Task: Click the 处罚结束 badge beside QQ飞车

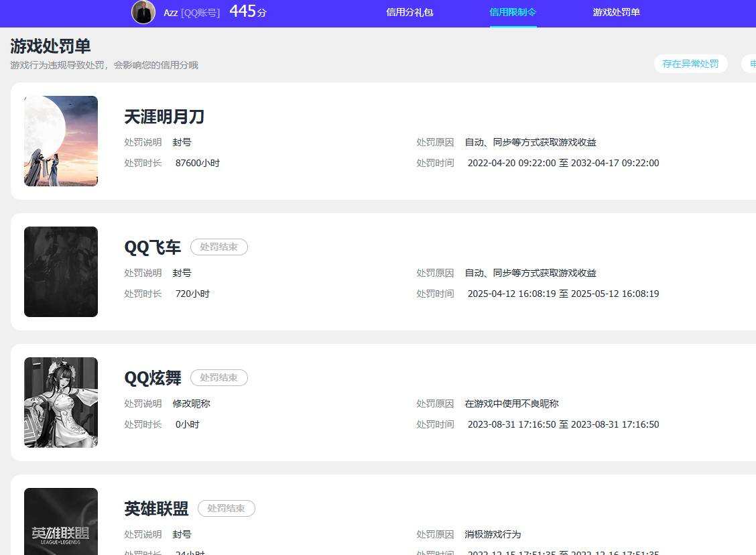Action: pyautogui.click(x=219, y=247)
